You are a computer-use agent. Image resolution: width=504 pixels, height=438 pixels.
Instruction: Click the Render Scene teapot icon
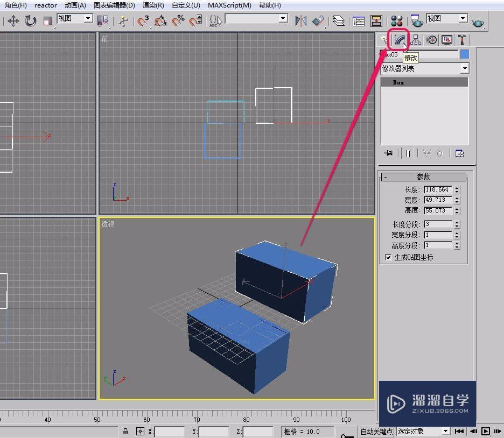[x=416, y=21]
